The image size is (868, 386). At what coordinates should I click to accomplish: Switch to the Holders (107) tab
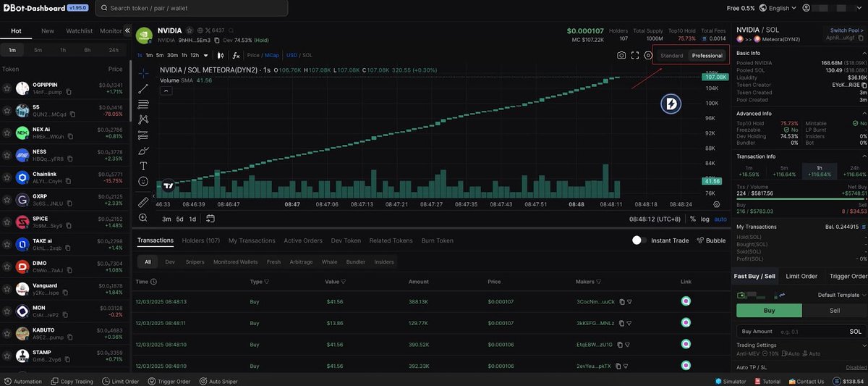pos(201,240)
